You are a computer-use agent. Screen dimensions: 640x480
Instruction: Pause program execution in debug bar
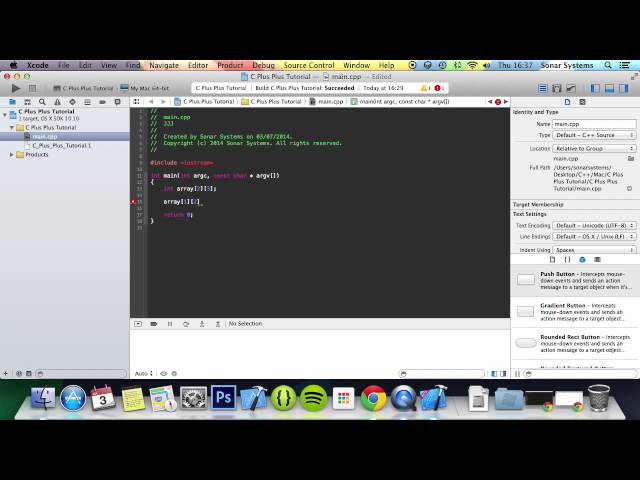pyautogui.click(x=170, y=324)
